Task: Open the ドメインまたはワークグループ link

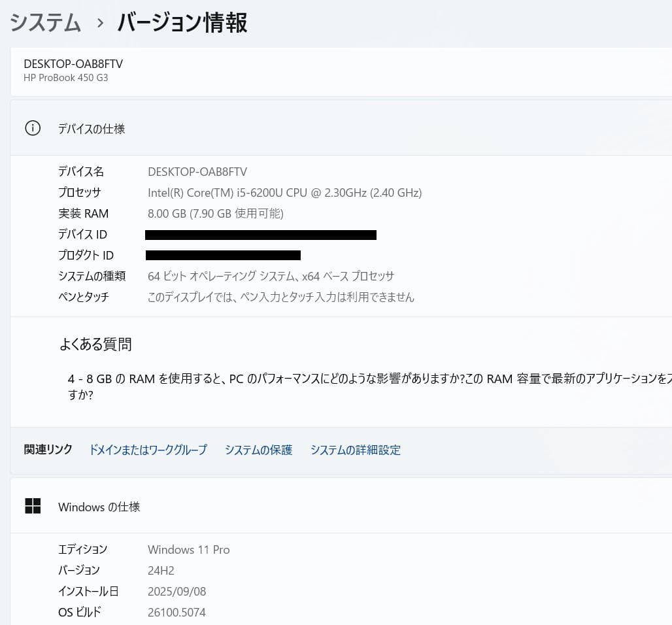Action: [148, 450]
